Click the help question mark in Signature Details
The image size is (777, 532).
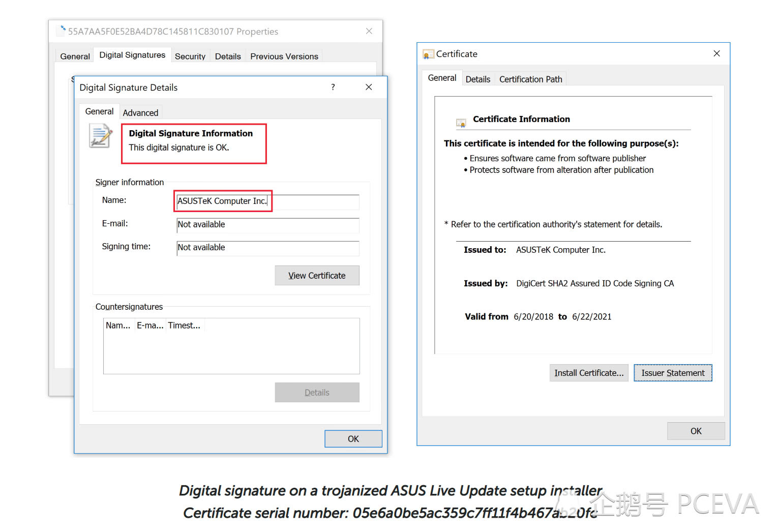[x=333, y=87]
